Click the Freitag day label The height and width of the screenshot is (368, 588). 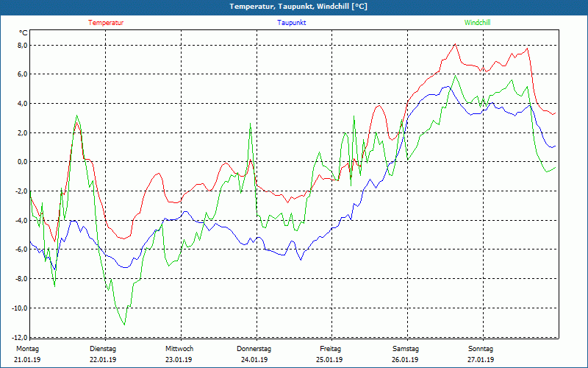click(330, 348)
